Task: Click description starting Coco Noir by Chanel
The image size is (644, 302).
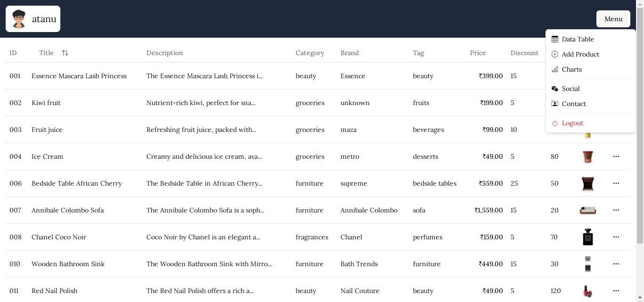Action: click(203, 237)
